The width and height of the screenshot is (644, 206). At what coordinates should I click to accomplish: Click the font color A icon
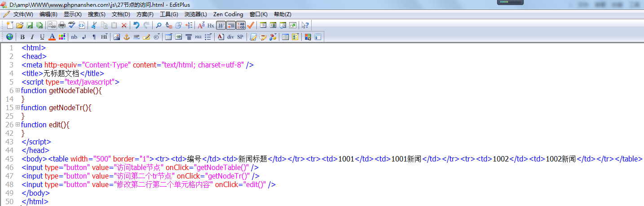pyautogui.click(x=52, y=37)
